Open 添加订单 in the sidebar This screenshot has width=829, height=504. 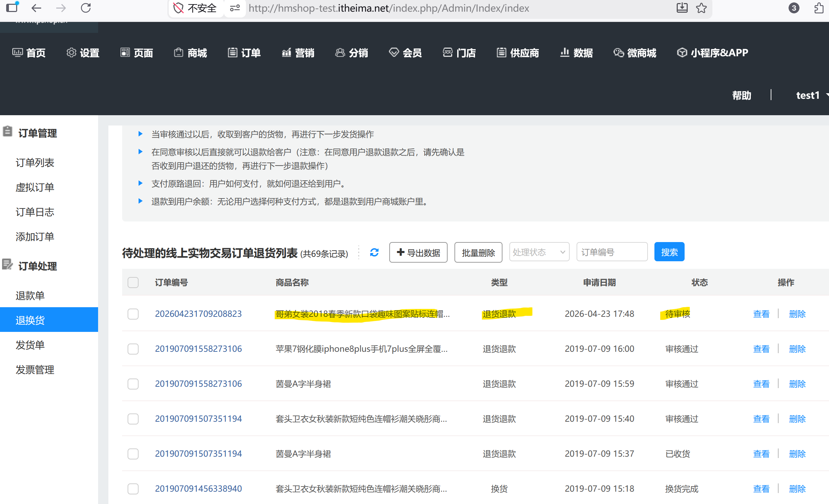(x=35, y=237)
